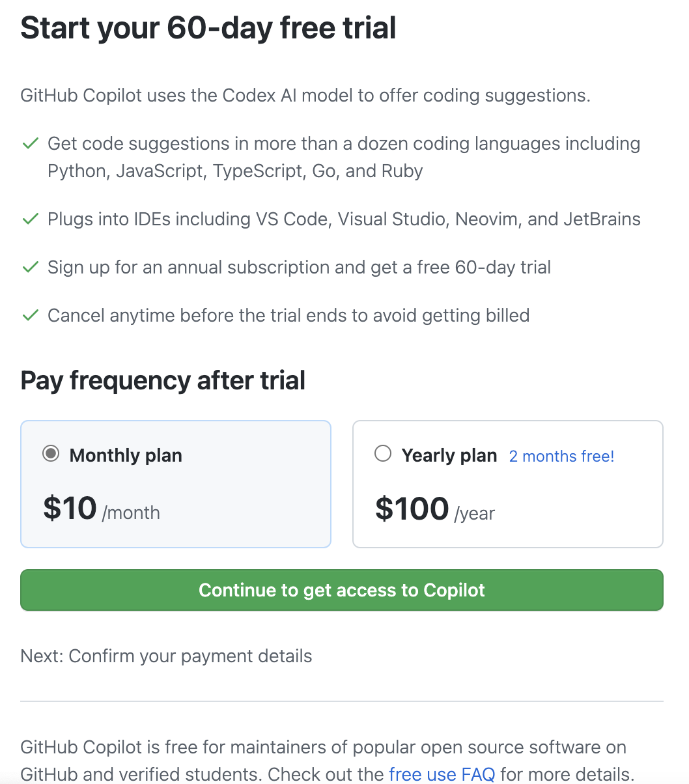Viewport: 689px width, 784px height.
Task: Click the "2 months free!" label
Action: point(561,456)
